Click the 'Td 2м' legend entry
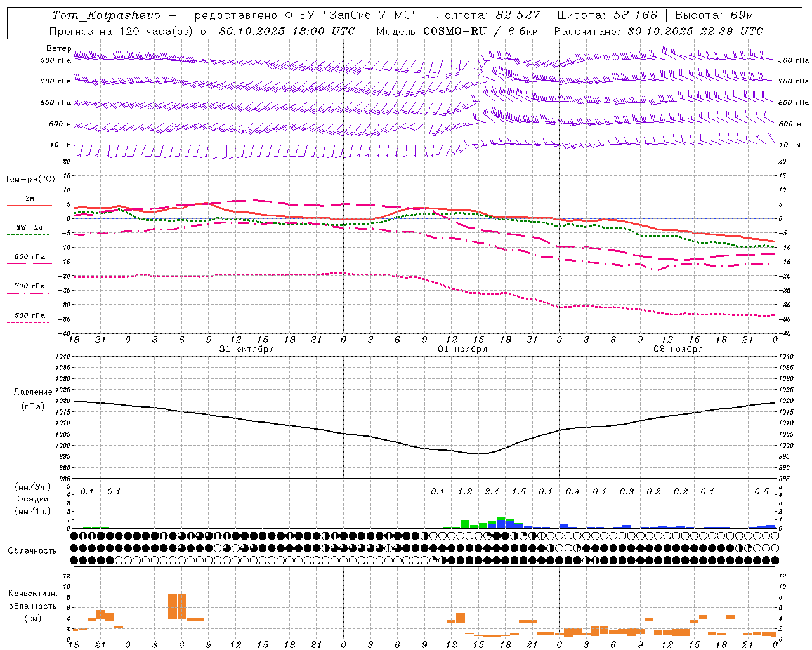 (x=29, y=227)
